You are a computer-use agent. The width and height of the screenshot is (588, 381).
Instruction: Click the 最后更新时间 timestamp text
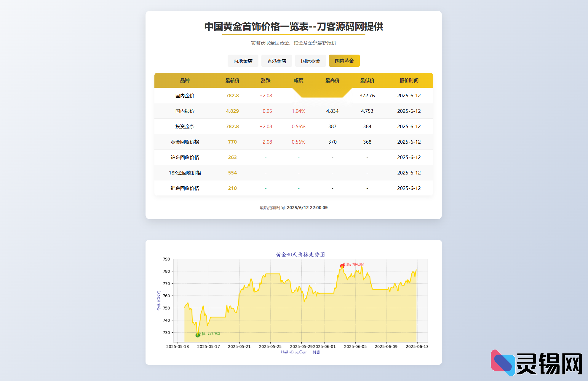click(294, 207)
